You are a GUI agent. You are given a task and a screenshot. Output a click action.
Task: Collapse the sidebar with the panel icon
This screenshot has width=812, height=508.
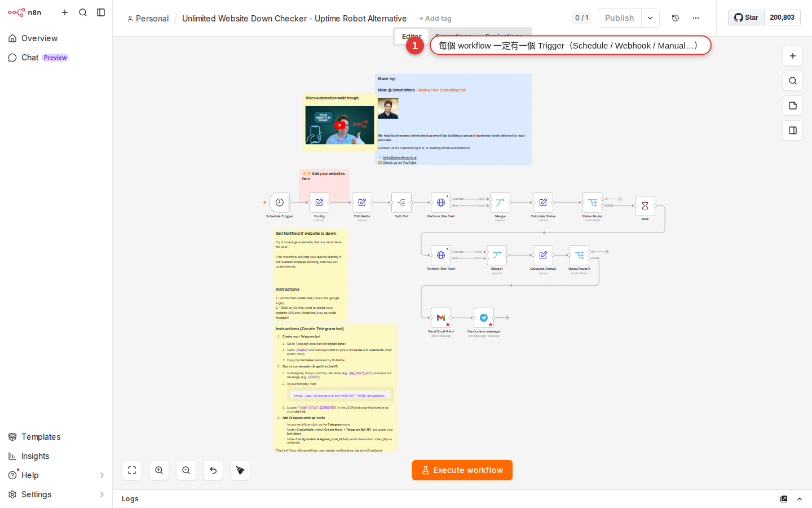[101, 12]
